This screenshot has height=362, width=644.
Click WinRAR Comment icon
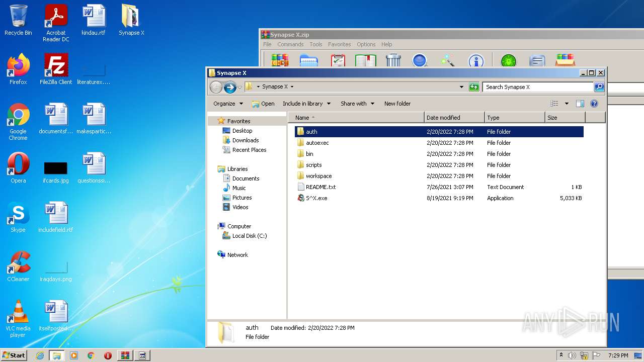(537, 60)
